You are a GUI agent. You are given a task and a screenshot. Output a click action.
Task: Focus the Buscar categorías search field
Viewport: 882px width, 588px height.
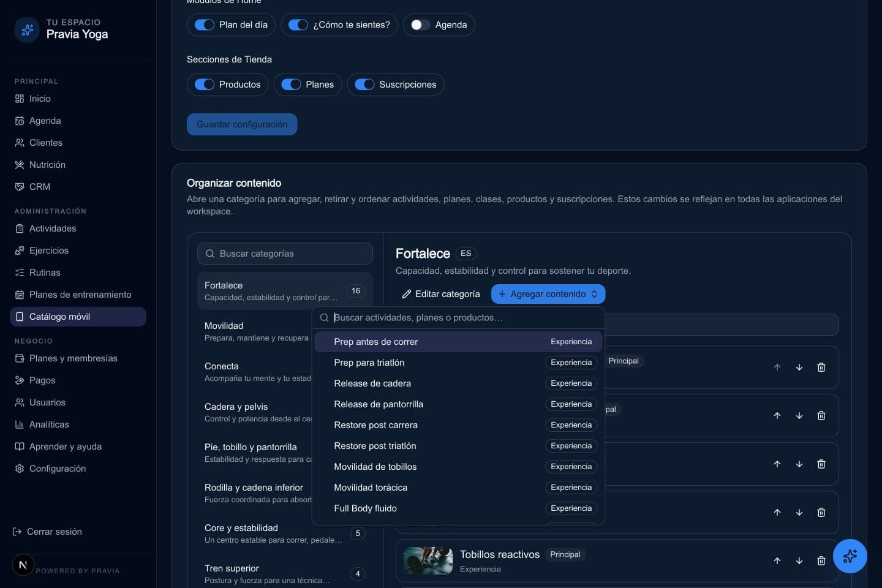pos(285,254)
